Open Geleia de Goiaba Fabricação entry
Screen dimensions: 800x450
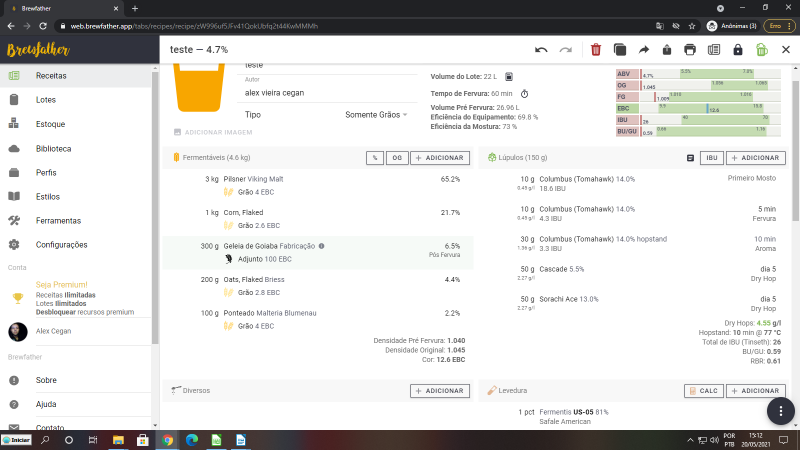click(318, 253)
